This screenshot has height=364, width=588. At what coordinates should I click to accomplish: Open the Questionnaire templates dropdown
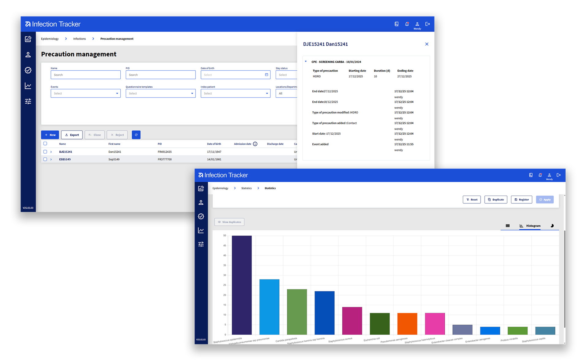click(160, 93)
